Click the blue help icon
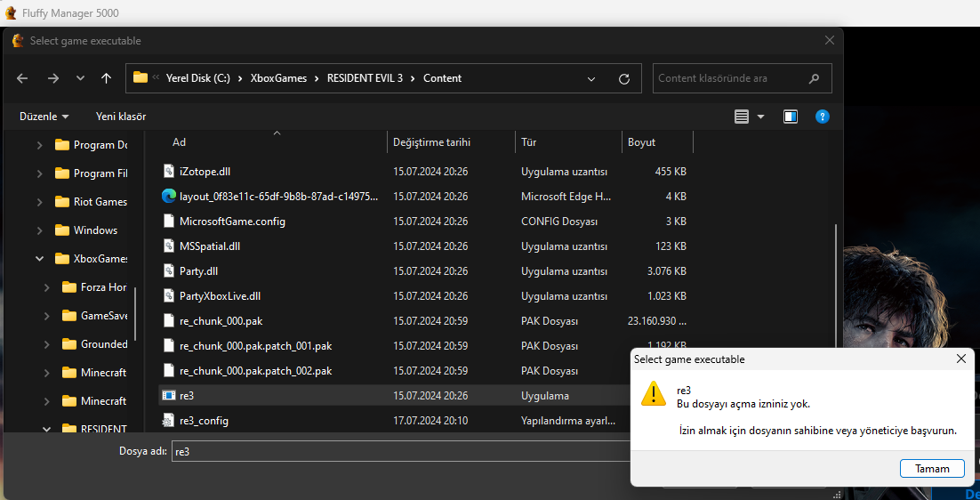This screenshot has height=500, width=980. click(x=823, y=117)
